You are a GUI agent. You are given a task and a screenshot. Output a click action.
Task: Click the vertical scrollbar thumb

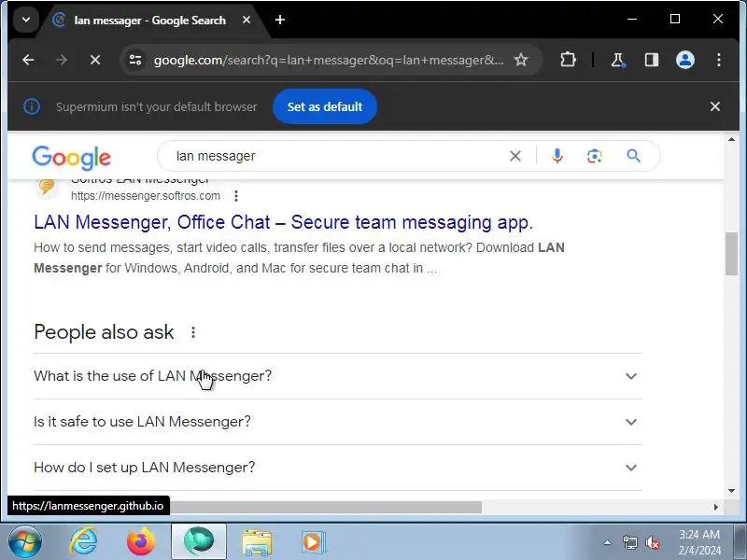coord(731,253)
